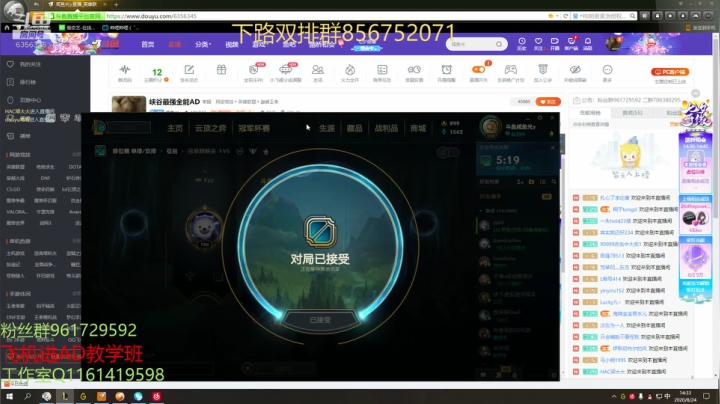The width and height of the screenshot is (720, 404).
Task: Open 首页 in Douyu top navigation
Action: [x=147, y=45]
